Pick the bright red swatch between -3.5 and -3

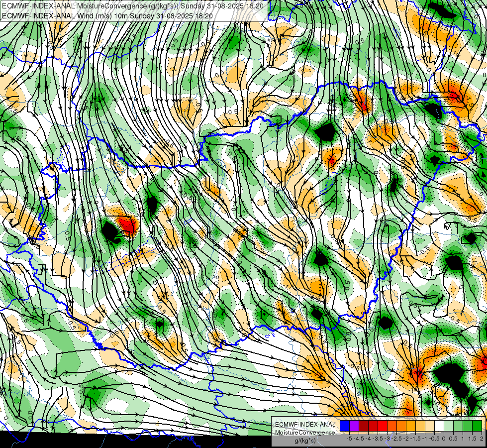coord(383,426)
